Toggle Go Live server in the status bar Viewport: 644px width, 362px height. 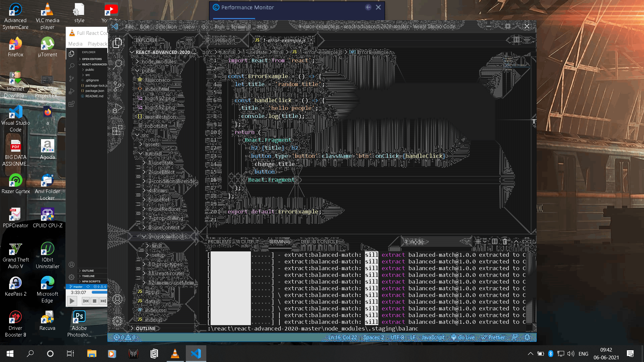(x=463, y=338)
